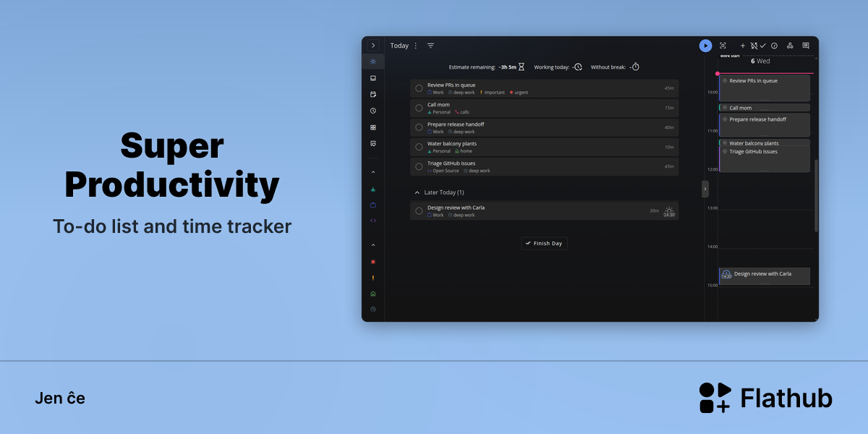
Task: Start tracking with the blue play button
Action: click(x=705, y=46)
